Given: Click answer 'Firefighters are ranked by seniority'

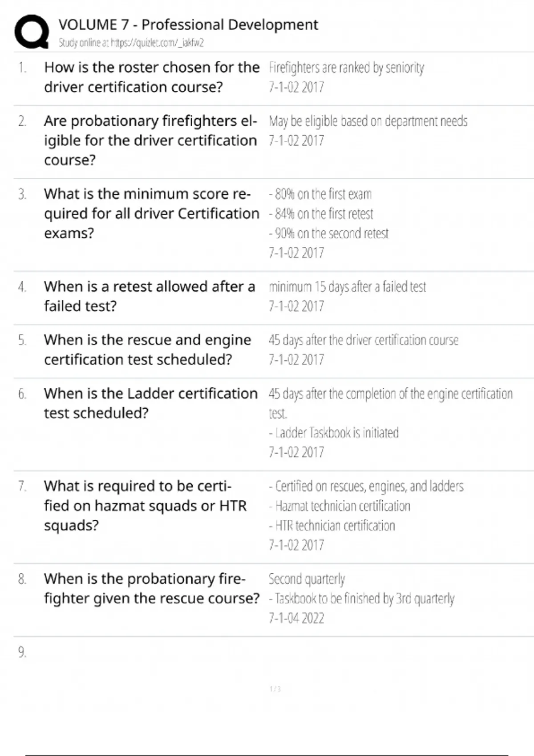Looking at the screenshot, I should tap(346, 68).
